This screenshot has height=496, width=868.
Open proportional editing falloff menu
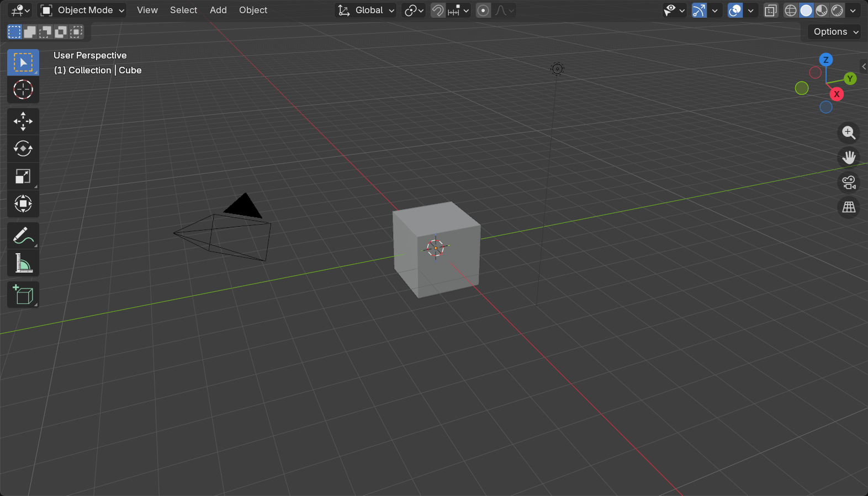(505, 10)
